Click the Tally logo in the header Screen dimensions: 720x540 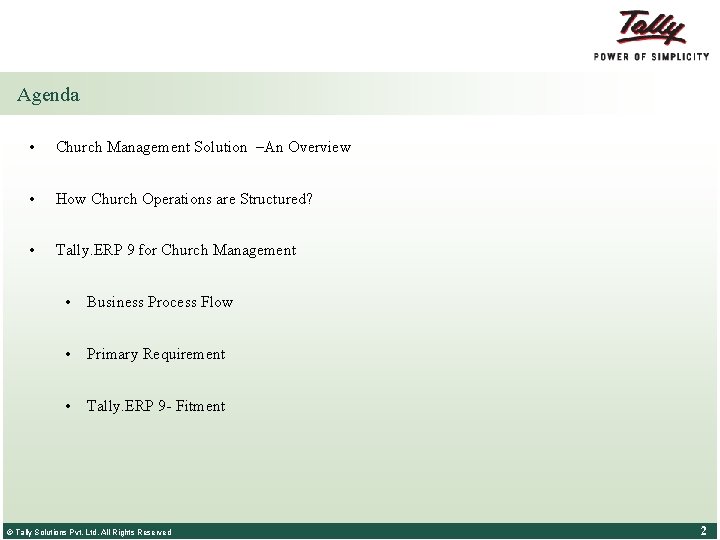coord(651,28)
